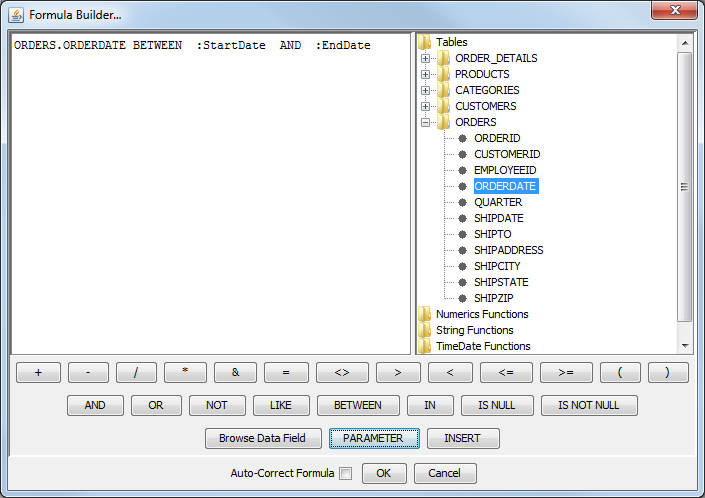Screen dimensions: 705x498
Task: Select the CUSTOMERID field in tree
Action: click(507, 154)
